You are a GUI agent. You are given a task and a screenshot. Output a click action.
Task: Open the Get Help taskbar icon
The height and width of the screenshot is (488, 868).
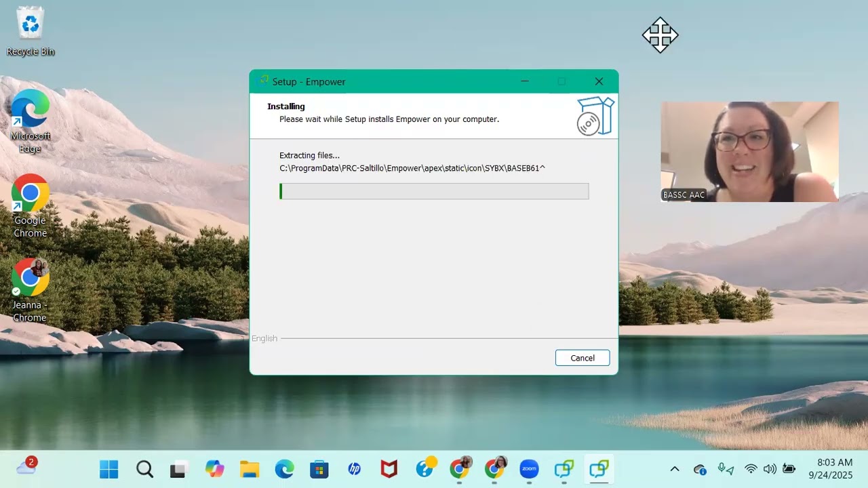[x=425, y=468]
